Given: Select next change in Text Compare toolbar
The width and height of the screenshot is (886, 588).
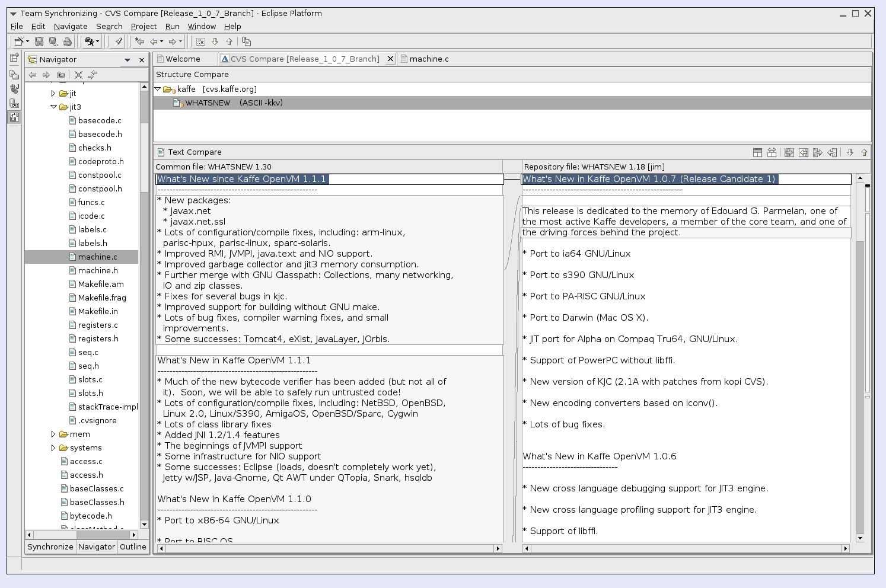Looking at the screenshot, I should pos(850,152).
